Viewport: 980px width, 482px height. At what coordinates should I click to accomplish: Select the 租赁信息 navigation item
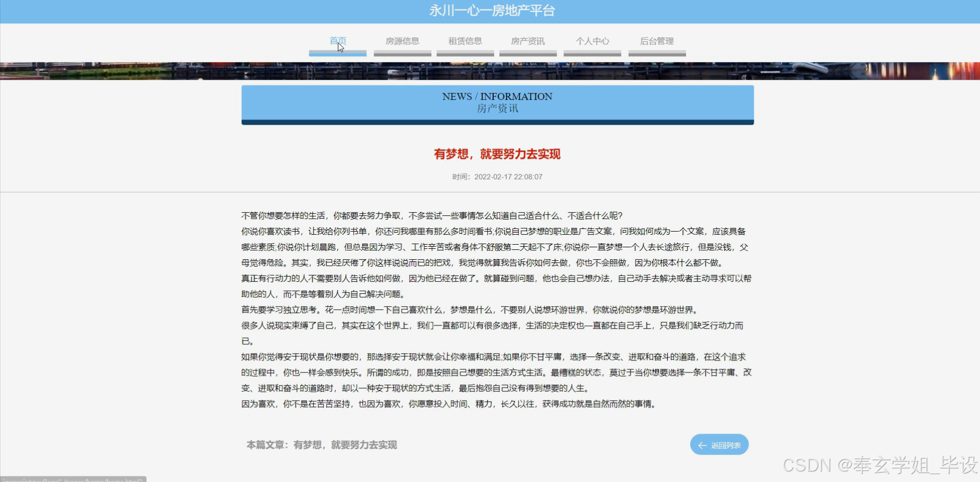pos(465,41)
